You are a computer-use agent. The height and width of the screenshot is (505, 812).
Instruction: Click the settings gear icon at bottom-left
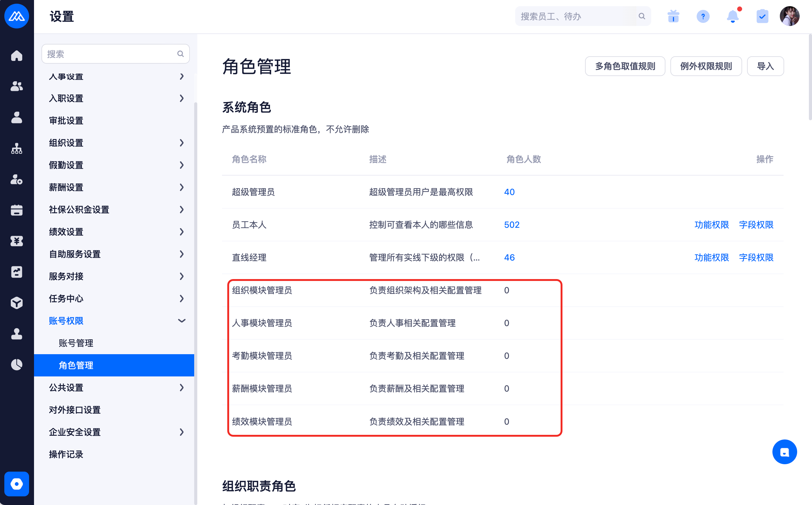(16, 484)
